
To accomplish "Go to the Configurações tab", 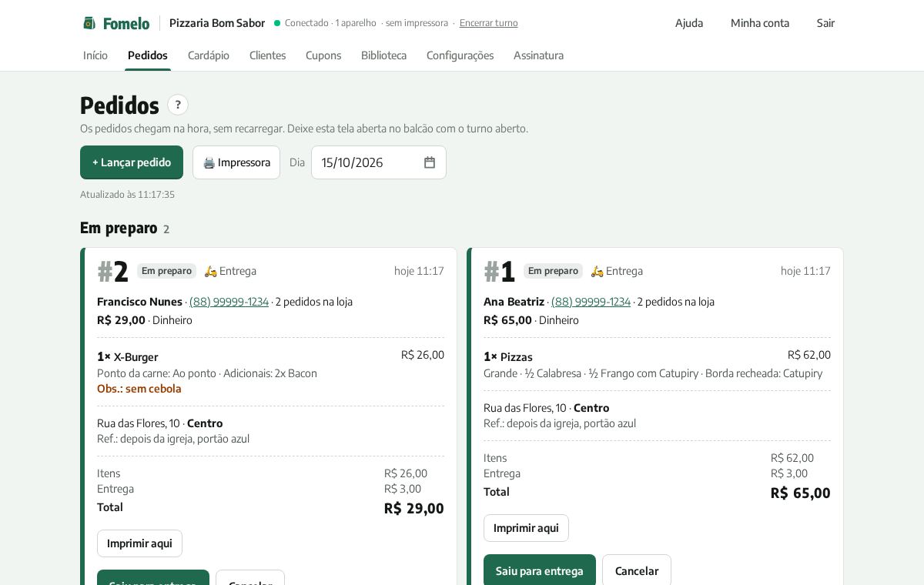I will pos(460,55).
